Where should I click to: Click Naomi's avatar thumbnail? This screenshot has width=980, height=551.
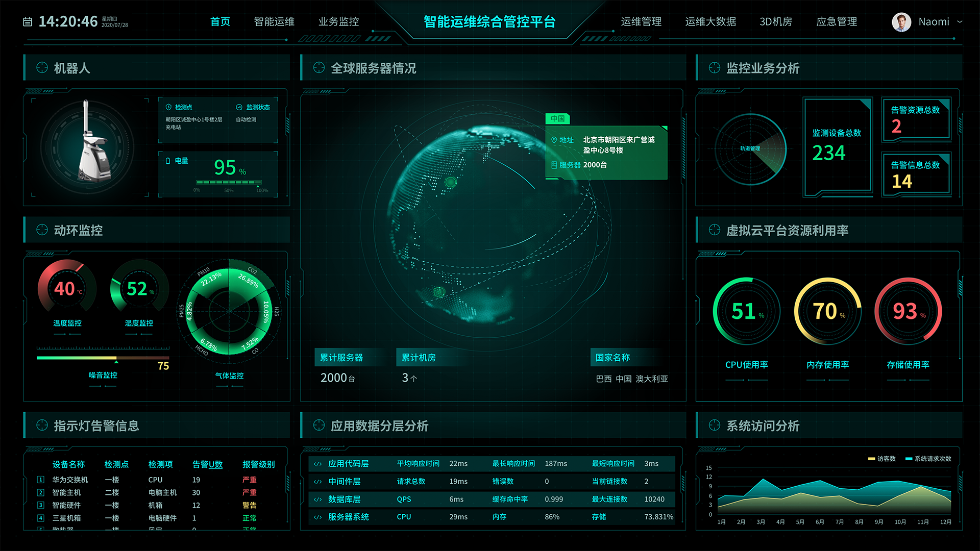pyautogui.click(x=901, y=22)
